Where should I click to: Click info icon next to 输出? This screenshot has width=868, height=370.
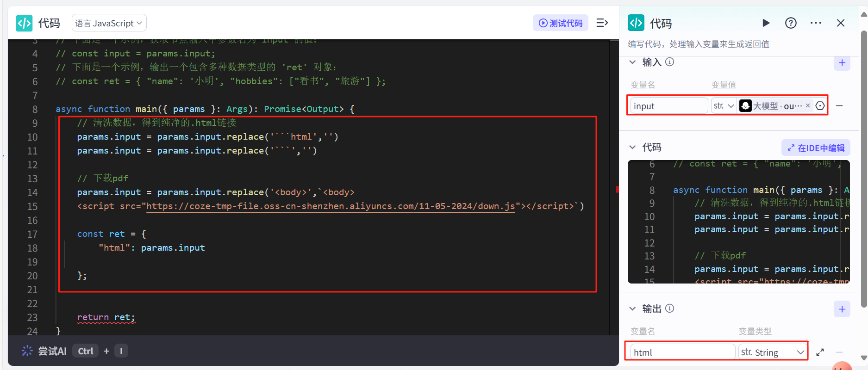click(669, 308)
